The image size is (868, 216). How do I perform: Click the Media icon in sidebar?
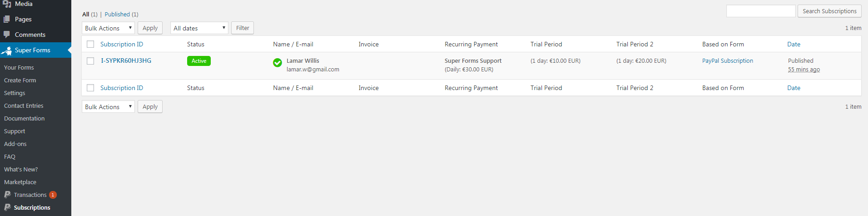coord(7,4)
